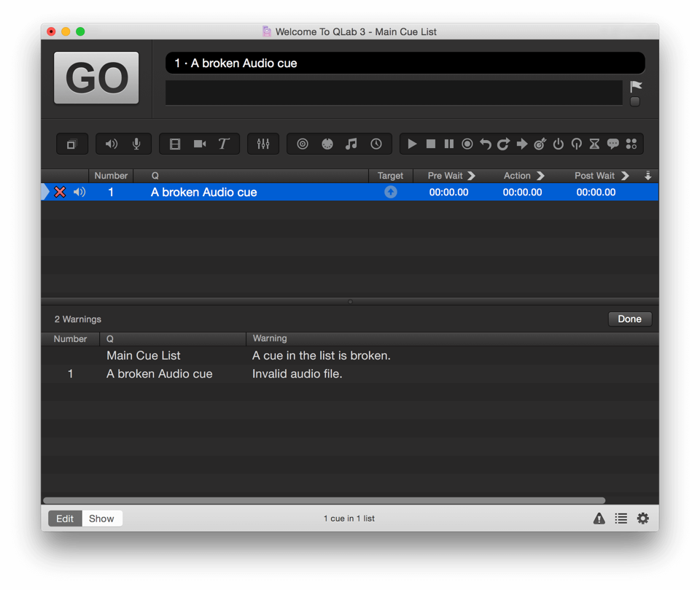Viewport: 700px width, 590px height.
Task: Add a new Audio cue from toolbar
Action: click(112, 144)
